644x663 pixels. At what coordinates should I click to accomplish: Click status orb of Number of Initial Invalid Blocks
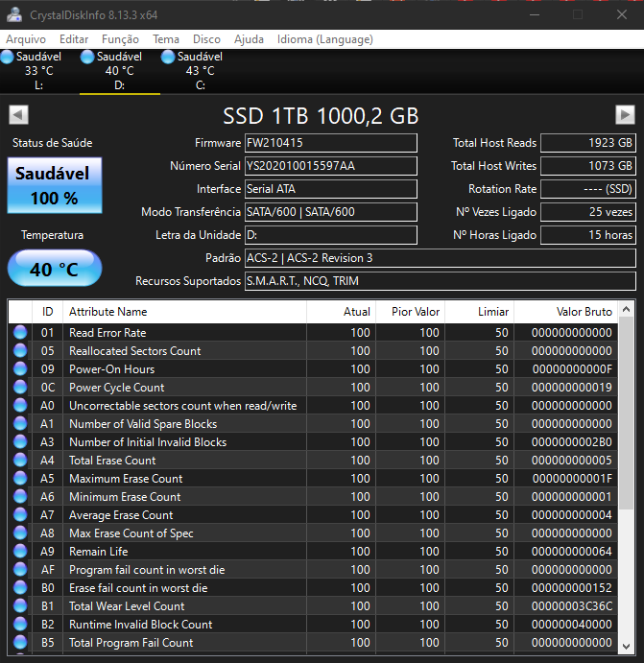[20, 441]
